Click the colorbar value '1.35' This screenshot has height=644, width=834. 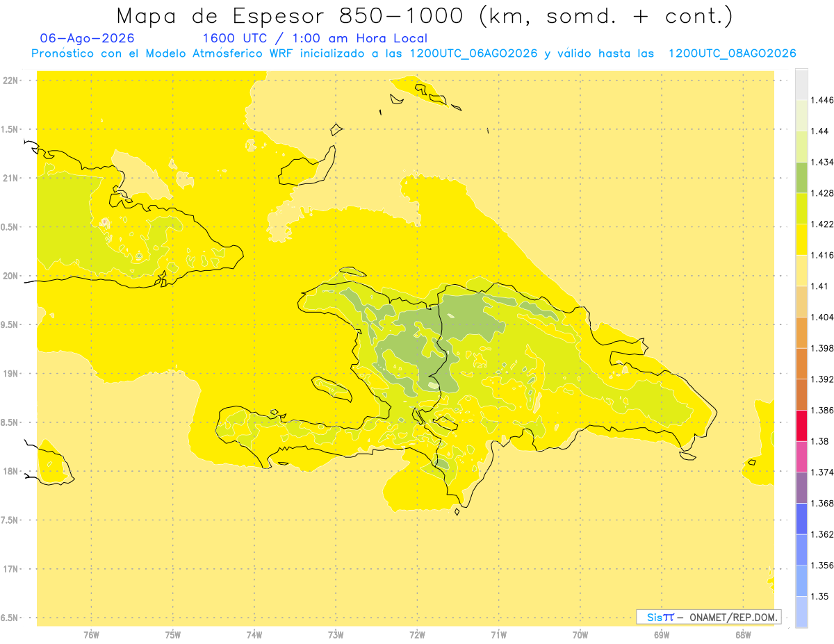tap(820, 596)
